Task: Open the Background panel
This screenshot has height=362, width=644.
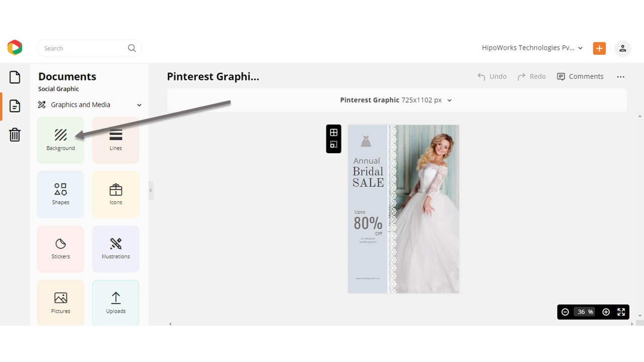Action: point(60,140)
